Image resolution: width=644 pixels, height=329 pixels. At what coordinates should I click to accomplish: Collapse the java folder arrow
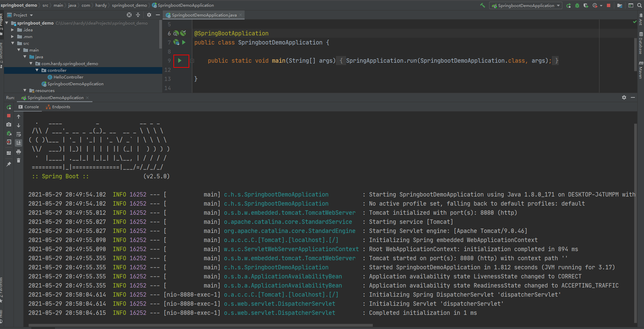25,57
